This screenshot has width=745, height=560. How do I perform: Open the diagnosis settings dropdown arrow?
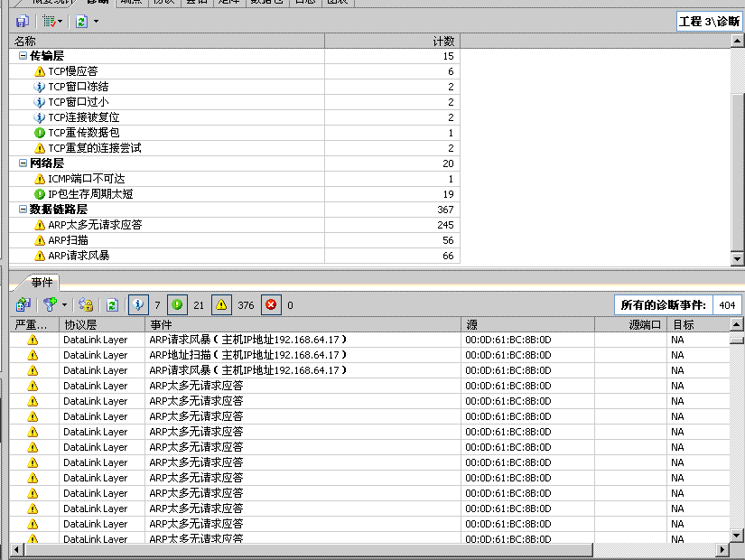tap(60, 22)
